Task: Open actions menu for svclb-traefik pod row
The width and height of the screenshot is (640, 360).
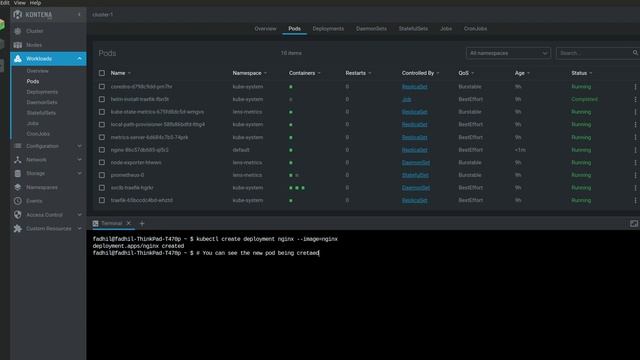Action: pos(635,188)
